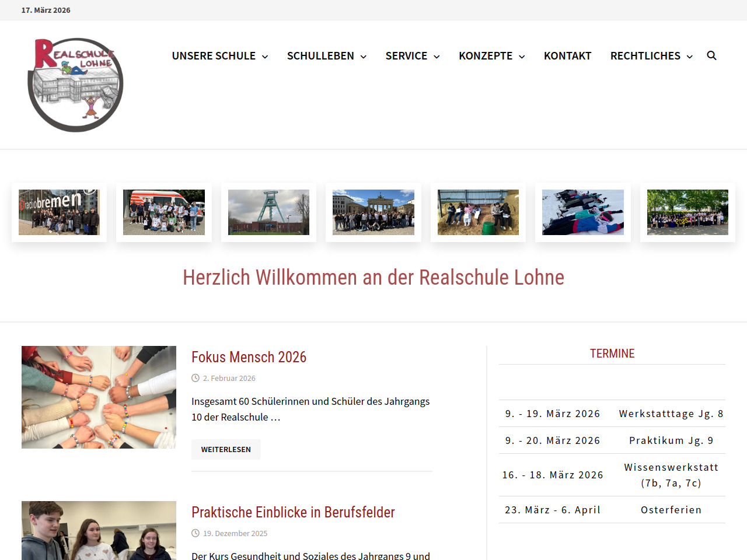The width and height of the screenshot is (747, 560).
Task: Open Praktische Einblicke in Berufsfelder article
Action: (x=293, y=512)
